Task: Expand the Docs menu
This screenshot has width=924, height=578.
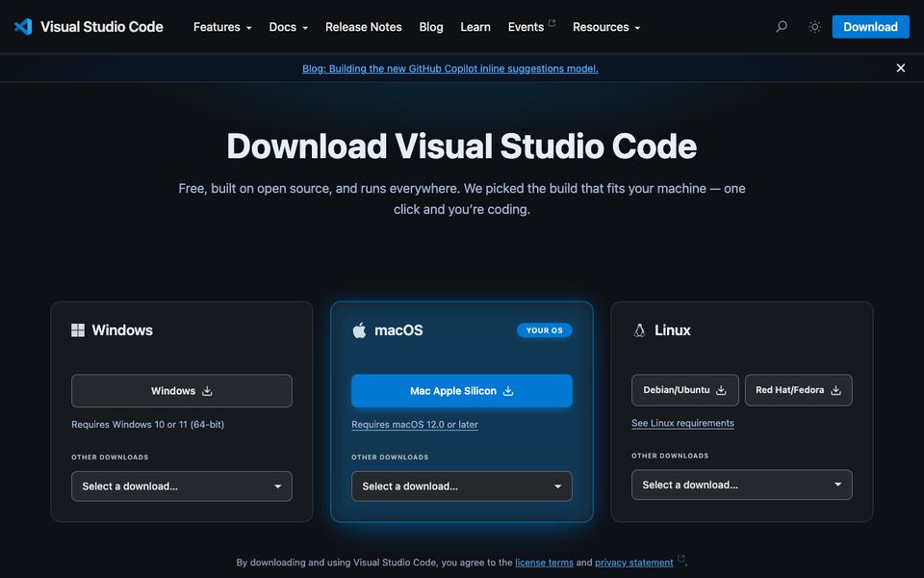Action: 288,27
